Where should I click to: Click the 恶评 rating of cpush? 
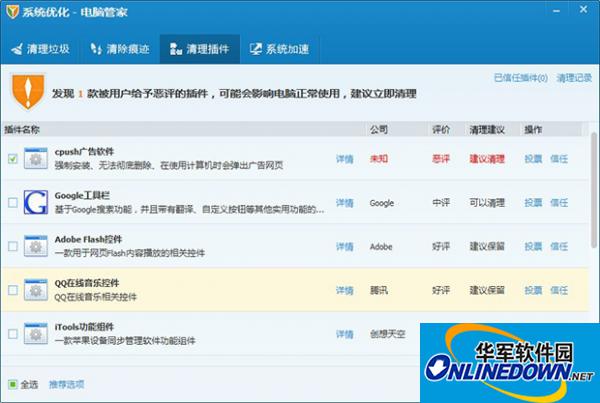tap(441, 159)
